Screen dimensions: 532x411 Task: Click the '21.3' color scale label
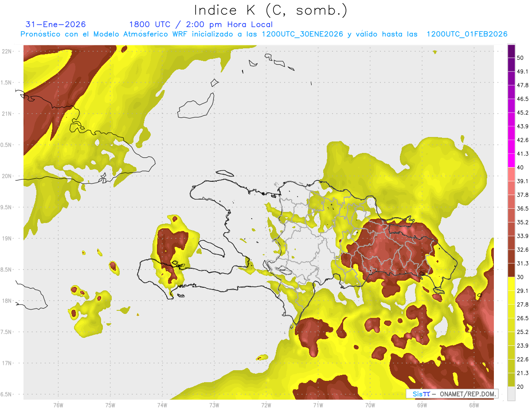[x=523, y=373]
